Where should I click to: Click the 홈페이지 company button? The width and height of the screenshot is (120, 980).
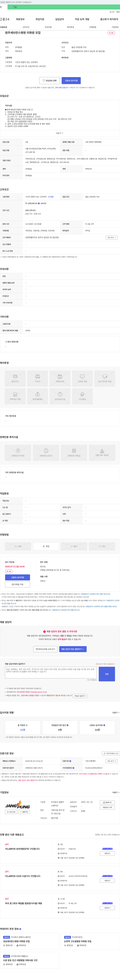pos(107,802)
